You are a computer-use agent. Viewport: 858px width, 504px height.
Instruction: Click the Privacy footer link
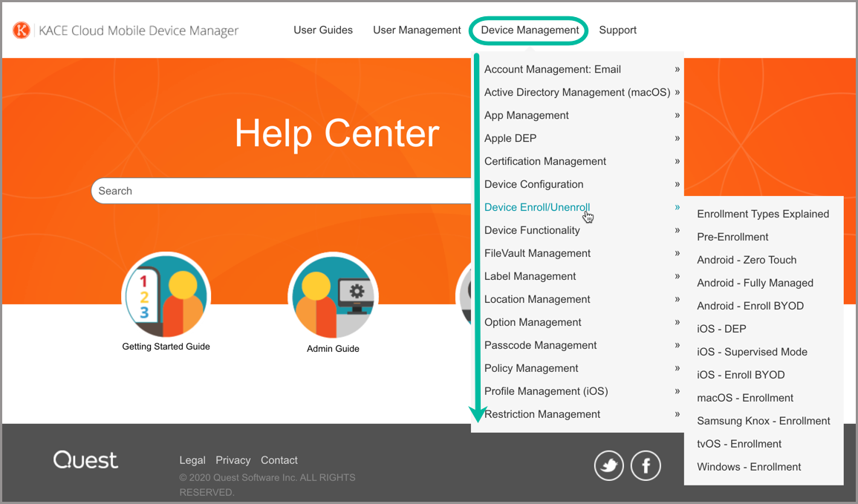[233, 460]
